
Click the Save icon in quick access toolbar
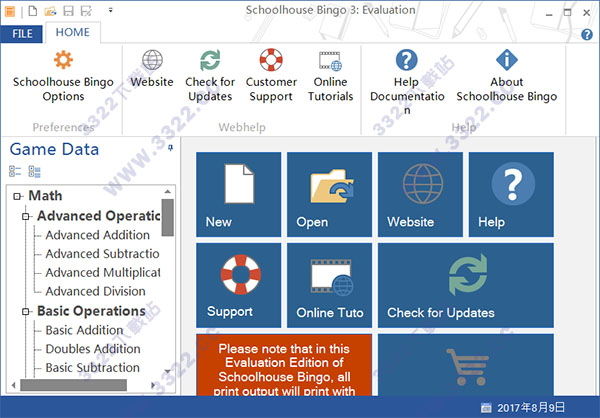68,11
